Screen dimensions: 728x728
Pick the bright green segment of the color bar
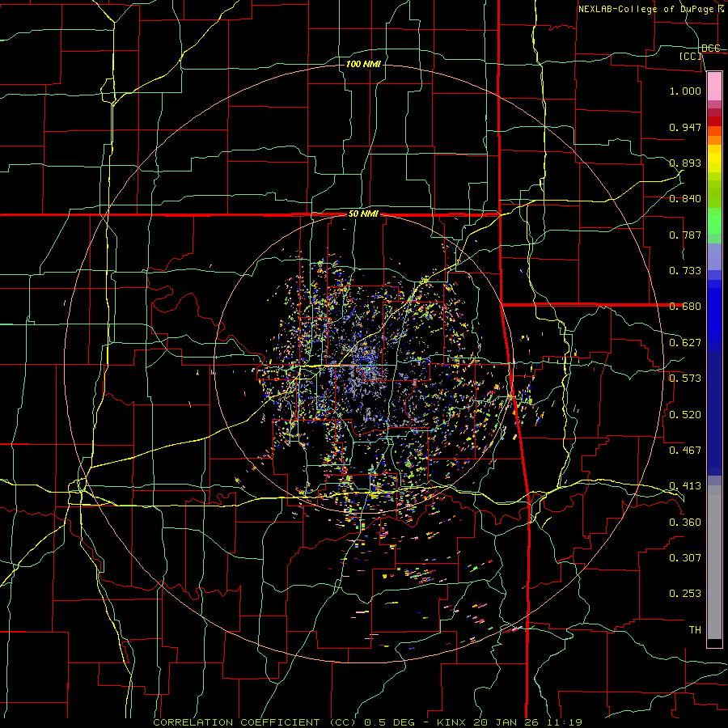pos(714,221)
